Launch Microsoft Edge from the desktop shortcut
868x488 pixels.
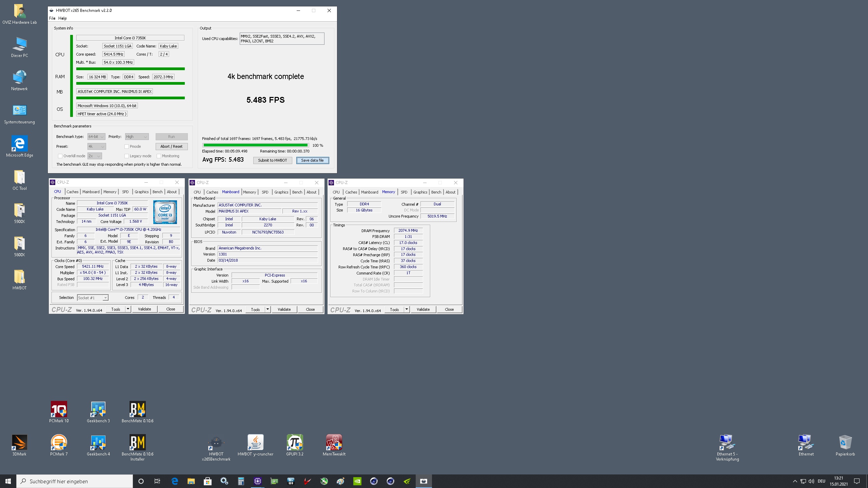click(x=19, y=147)
